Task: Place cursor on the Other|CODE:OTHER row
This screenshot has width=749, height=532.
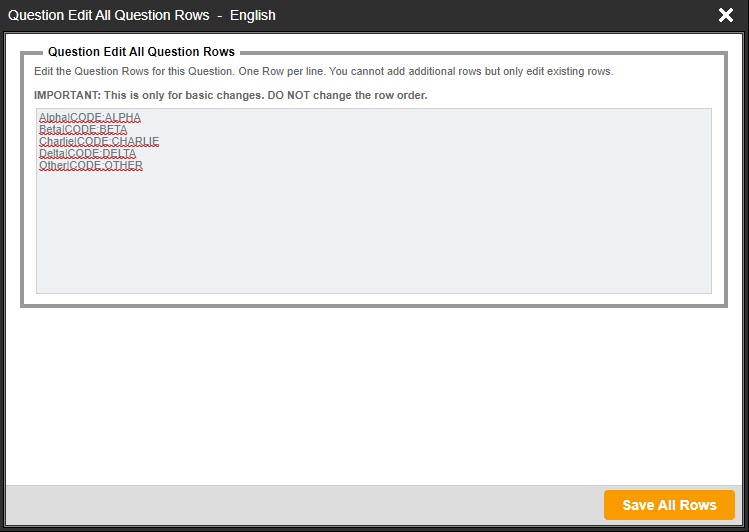Action: coord(90,166)
